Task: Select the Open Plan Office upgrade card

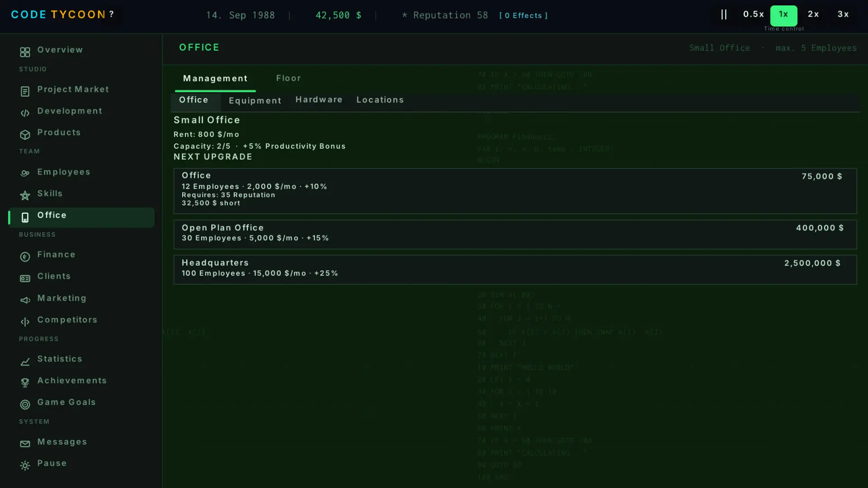Action: pyautogui.click(x=515, y=235)
